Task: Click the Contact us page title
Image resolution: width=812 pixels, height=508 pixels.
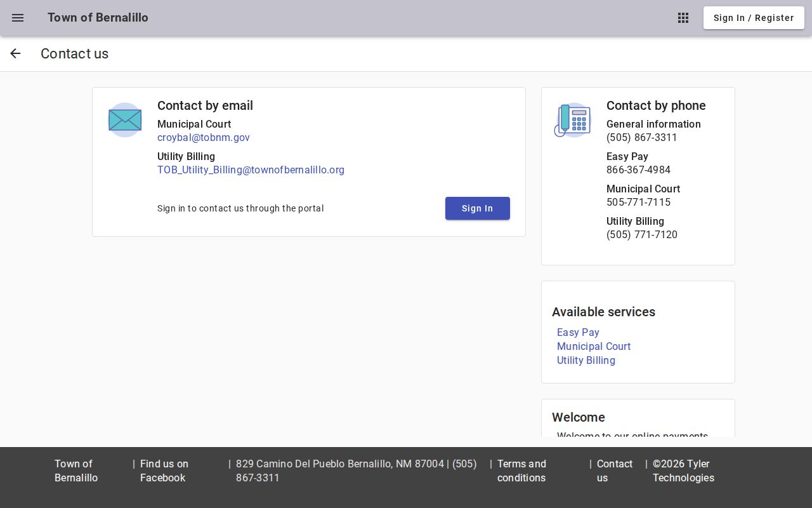Action: point(74,54)
